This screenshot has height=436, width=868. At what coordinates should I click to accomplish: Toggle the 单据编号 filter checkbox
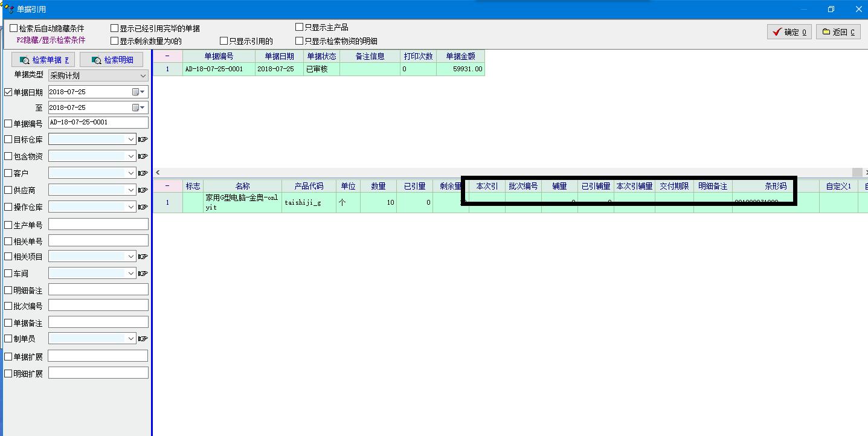point(8,124)
